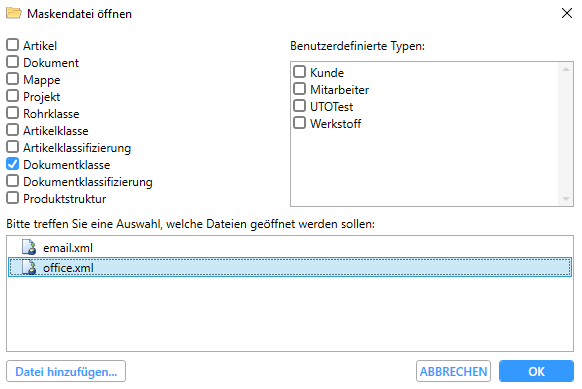Viewport: 582px width, 389px height.
Task: Toggle the Produktstruktur checkbox
Action: (13, 198)
